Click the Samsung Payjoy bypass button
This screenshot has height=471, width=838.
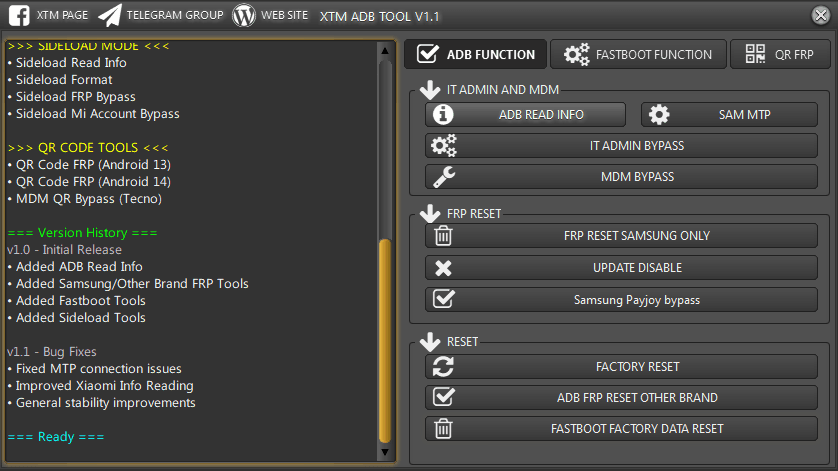(x=621, y=300)
